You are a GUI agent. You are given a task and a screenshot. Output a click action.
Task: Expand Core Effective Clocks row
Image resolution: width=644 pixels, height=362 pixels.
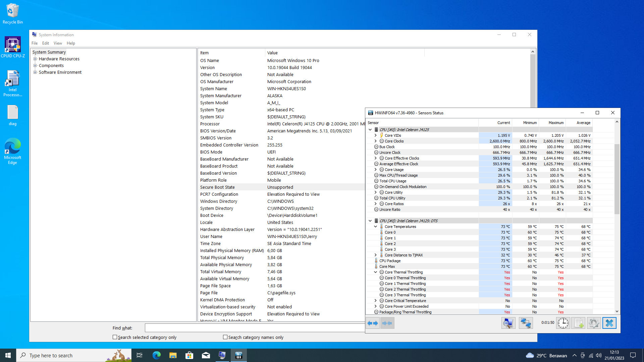pos(376,158)
